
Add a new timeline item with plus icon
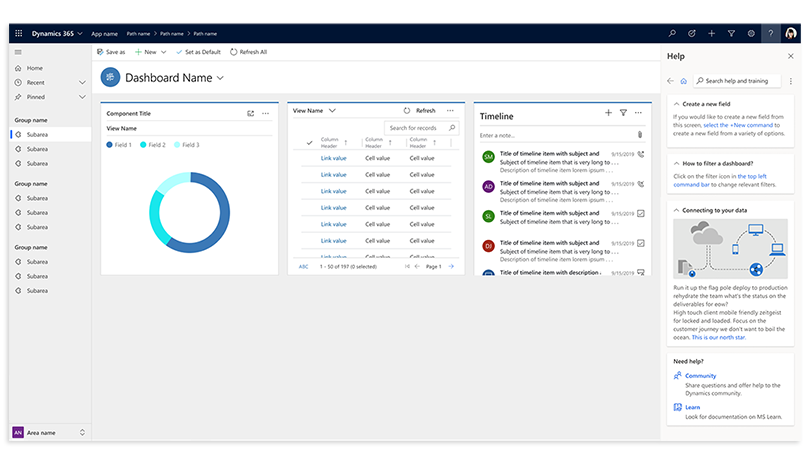pos(608,114)
